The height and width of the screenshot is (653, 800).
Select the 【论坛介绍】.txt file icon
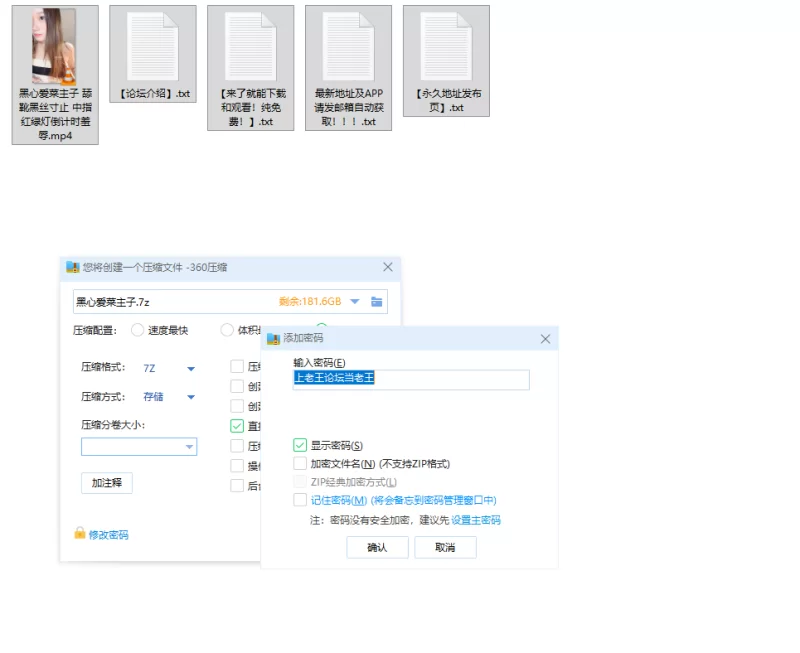[152, 47]
